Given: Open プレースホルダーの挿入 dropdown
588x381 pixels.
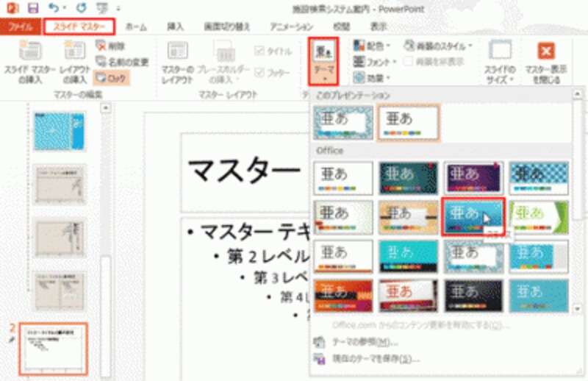Looking at the screenshot, I should (x=223, y=63).
